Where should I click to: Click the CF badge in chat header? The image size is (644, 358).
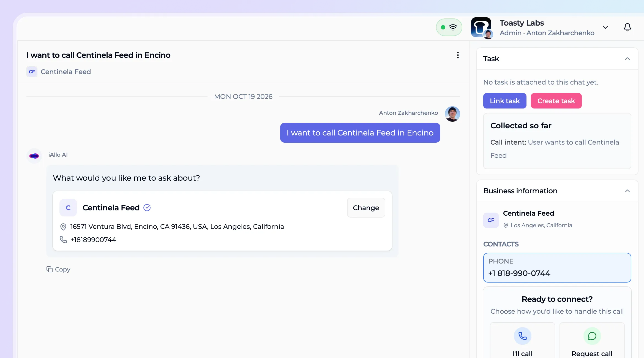[x=32, y=72]
